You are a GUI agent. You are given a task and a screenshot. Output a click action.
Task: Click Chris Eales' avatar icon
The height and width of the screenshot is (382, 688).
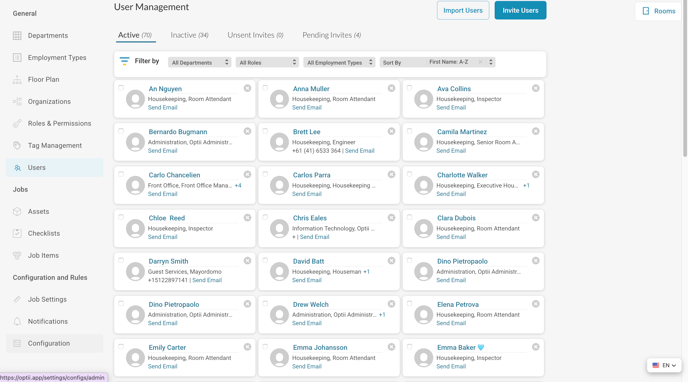[x=280, y=228]
